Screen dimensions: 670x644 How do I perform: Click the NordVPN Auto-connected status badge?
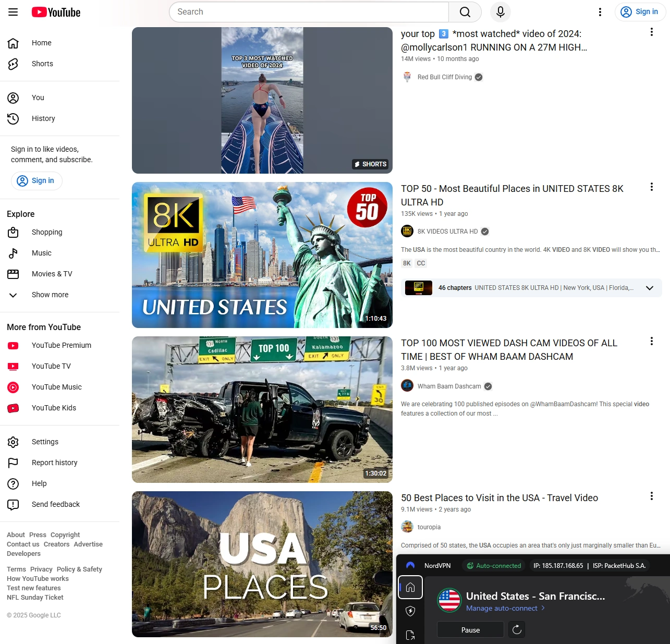point(493,566)
